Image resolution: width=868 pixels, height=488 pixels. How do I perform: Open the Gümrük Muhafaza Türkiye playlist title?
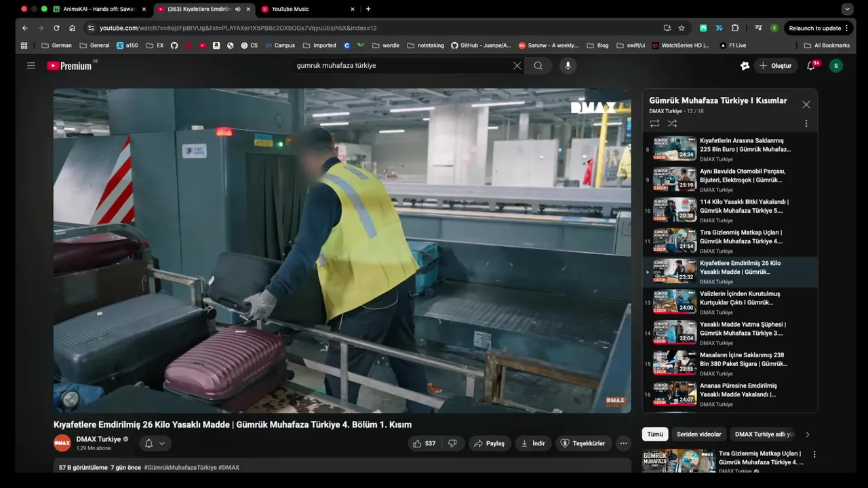click(x=718, y=100)
